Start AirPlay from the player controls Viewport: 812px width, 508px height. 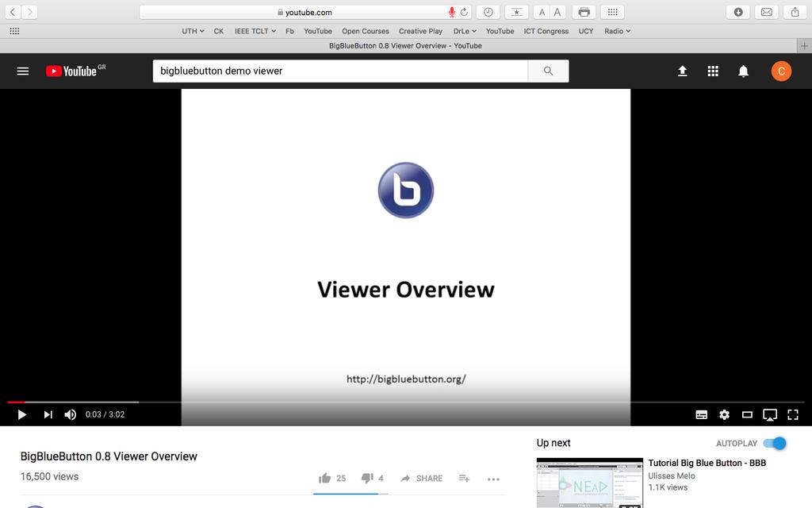tap(770, 414)
